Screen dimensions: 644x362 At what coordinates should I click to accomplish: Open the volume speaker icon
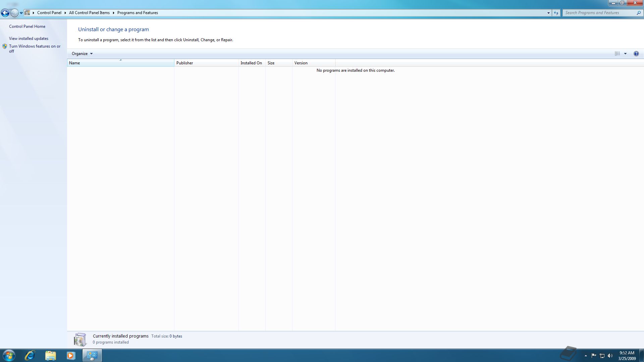pyautogui.click(x=610, y=356)
